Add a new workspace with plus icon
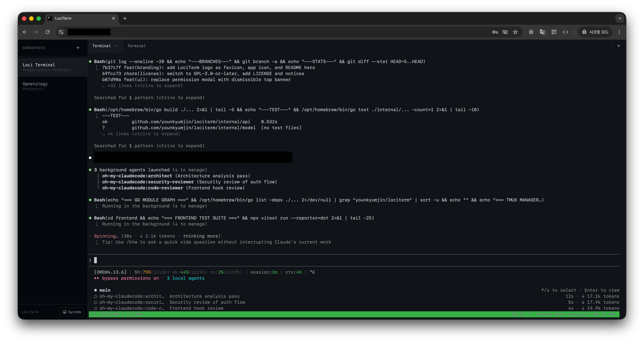 [x=78, y=48]
